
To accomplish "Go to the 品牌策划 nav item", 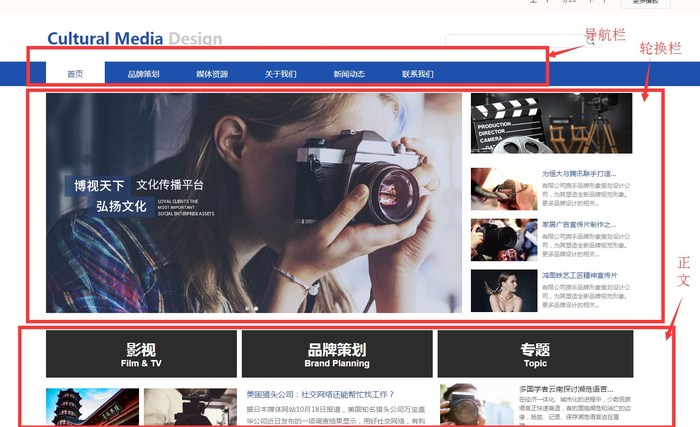I will (x=143, y=74).
